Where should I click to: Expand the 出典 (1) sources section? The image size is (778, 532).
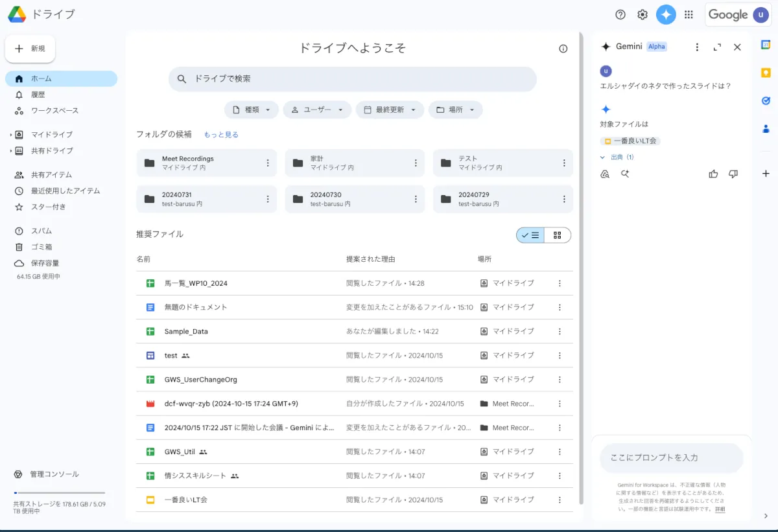click(617, 157)
